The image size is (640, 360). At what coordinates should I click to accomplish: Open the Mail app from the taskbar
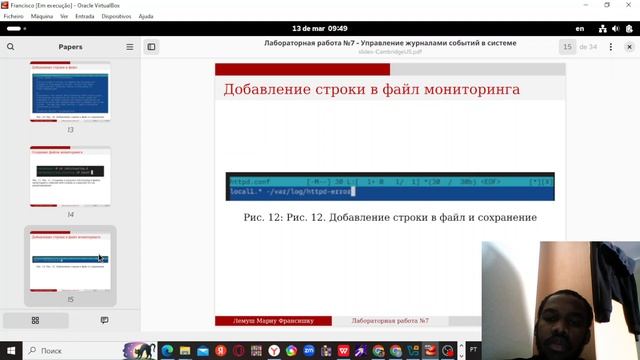pos(203,351)
